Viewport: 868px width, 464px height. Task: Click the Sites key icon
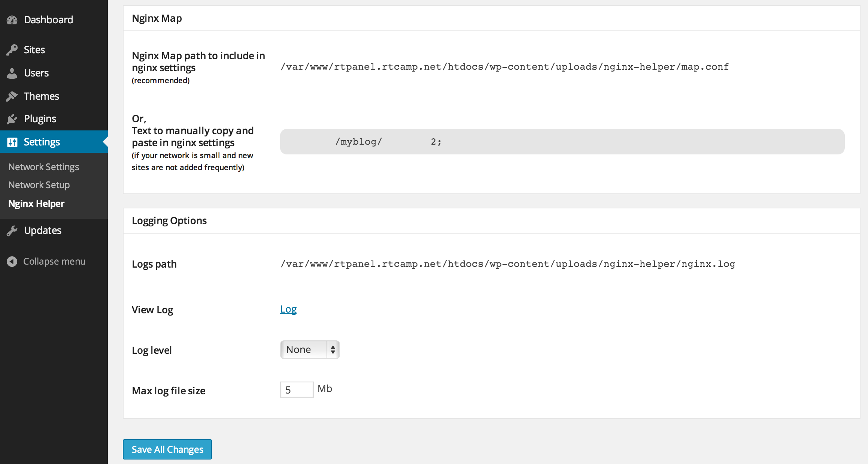[x=12, y=50]
